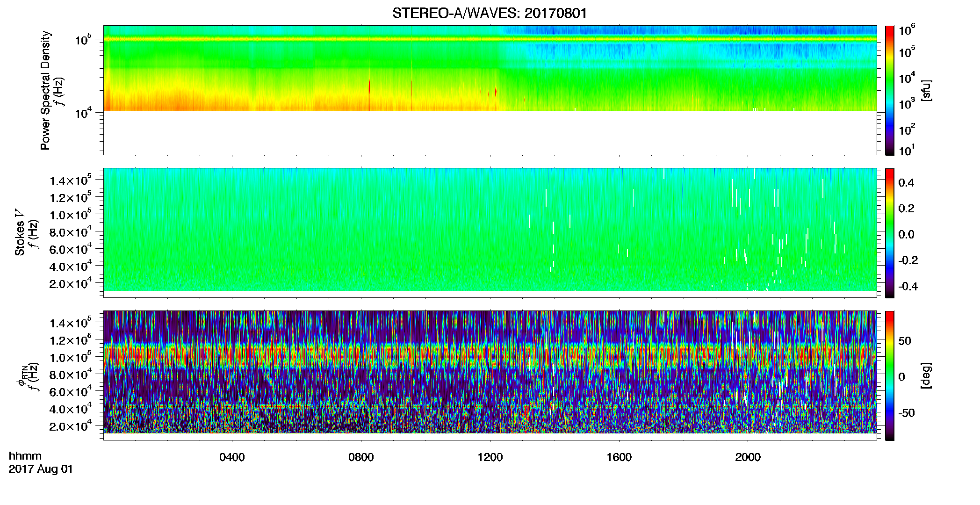This screenshot has height=505, width=980.
Task: Click the bright yellow 100 kHz line in top panel
Action: coord(490,39)
